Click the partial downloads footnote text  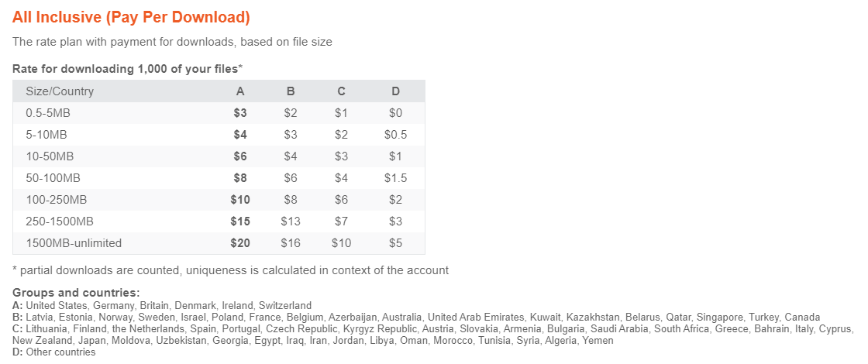[231, 270]
